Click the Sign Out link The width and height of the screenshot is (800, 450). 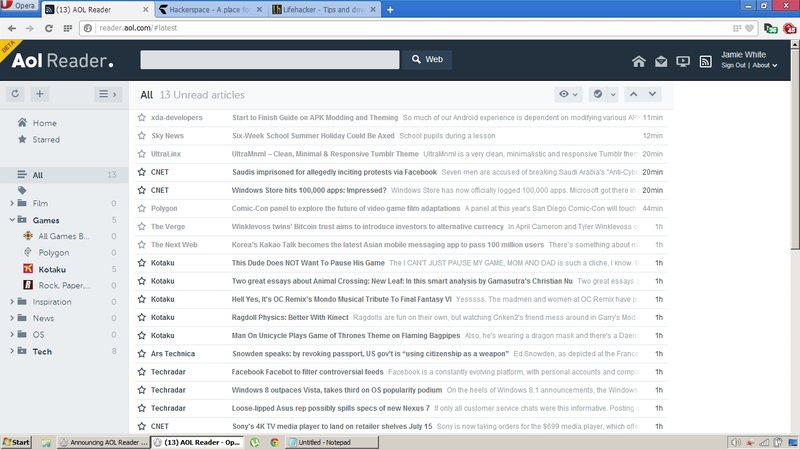(733, 65)
